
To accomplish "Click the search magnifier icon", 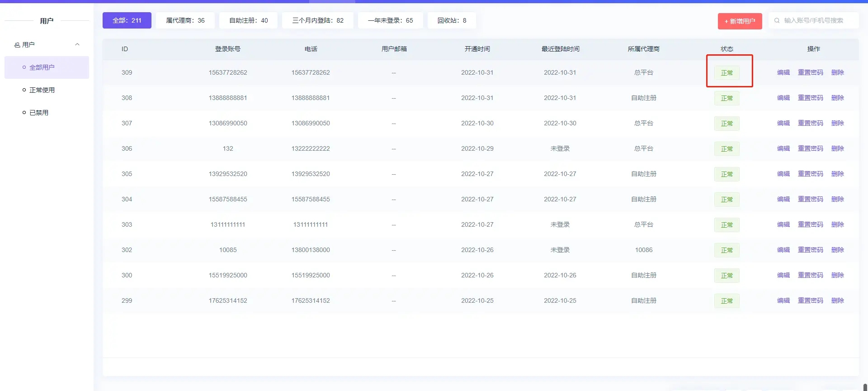I will pos(777,20).
